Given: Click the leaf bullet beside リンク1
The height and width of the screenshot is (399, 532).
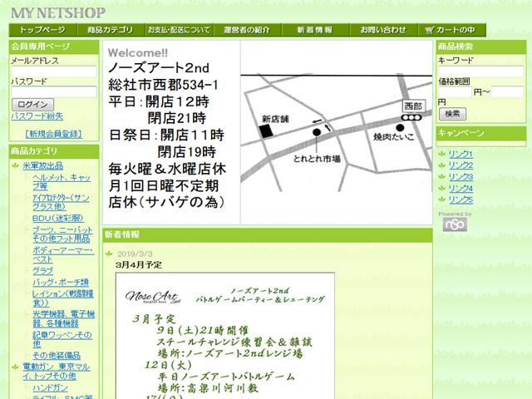Looking at the screenshot, I should click(442, 154).
